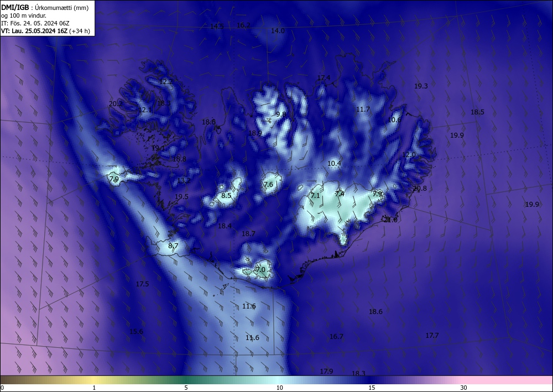553x392 pixels.
Task: Select the 19.1 value label
Action: [158, 148]
